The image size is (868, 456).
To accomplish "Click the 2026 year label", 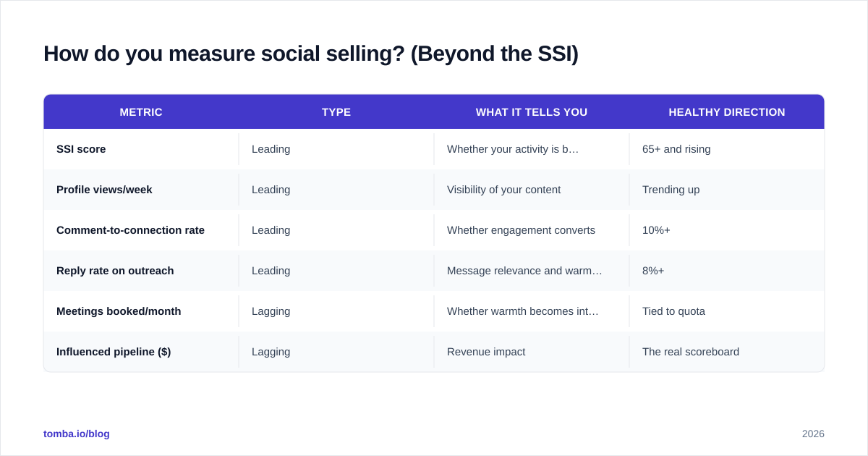I will pos(813,434).
